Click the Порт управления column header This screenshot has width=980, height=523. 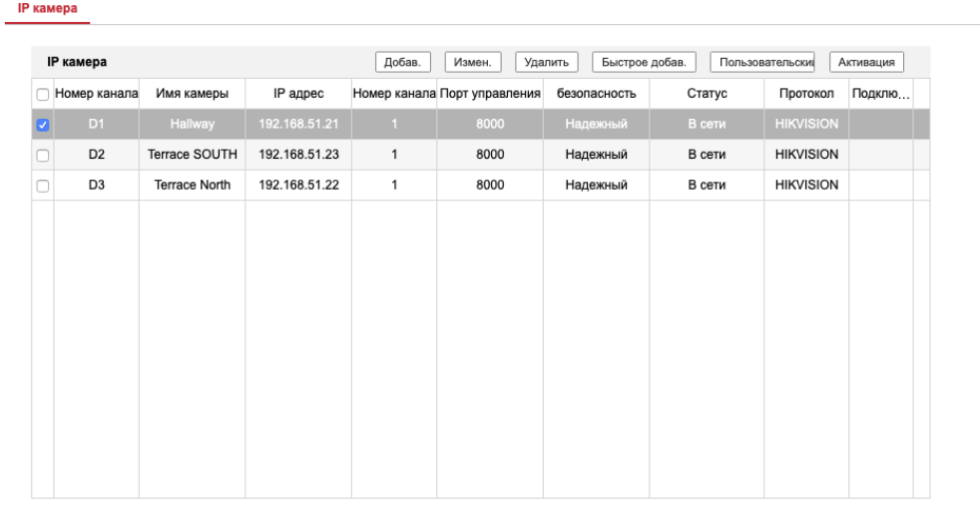click(x=490, y=93)
